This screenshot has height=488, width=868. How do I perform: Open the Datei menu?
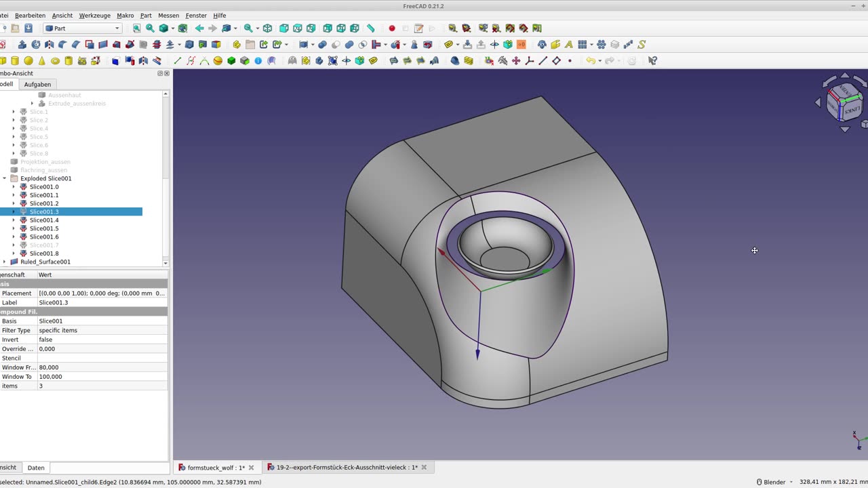[x=3, y=15]
